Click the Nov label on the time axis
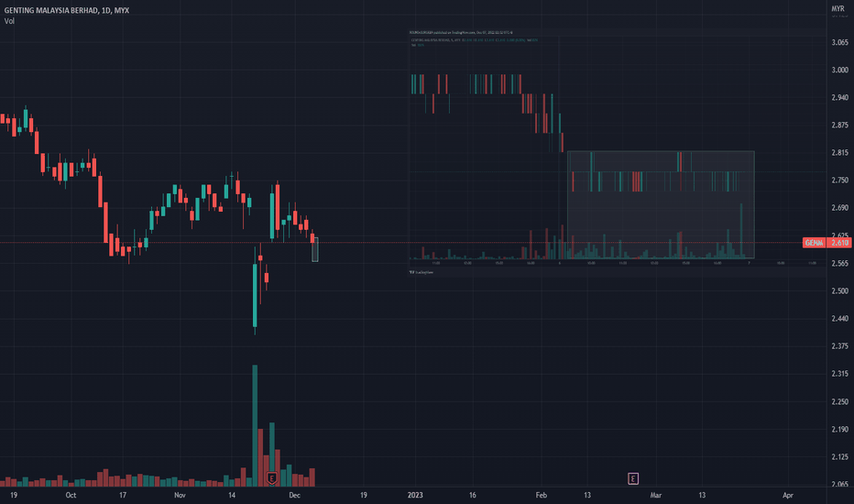The image size is (854, 504). (x=180, y=495)
